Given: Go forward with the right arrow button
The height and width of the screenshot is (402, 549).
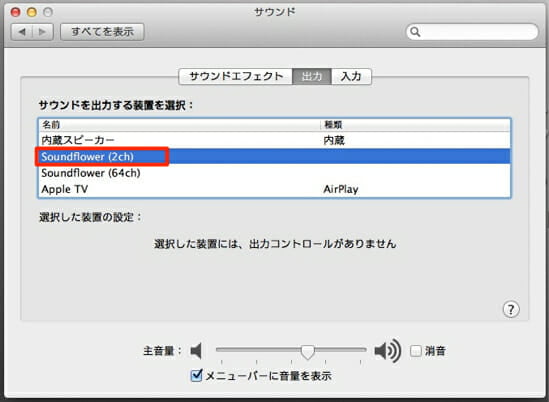Looking at the screenshot, I should [x=43, y=32].
